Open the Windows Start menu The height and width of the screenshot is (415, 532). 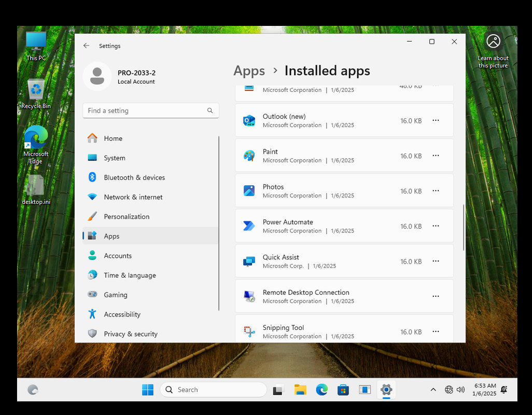(x=148, y=390)
